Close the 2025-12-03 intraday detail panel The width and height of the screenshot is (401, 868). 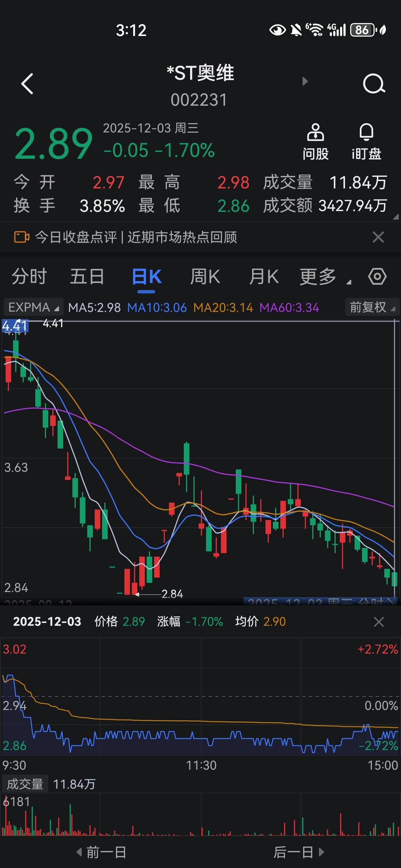tap(379, 622)
